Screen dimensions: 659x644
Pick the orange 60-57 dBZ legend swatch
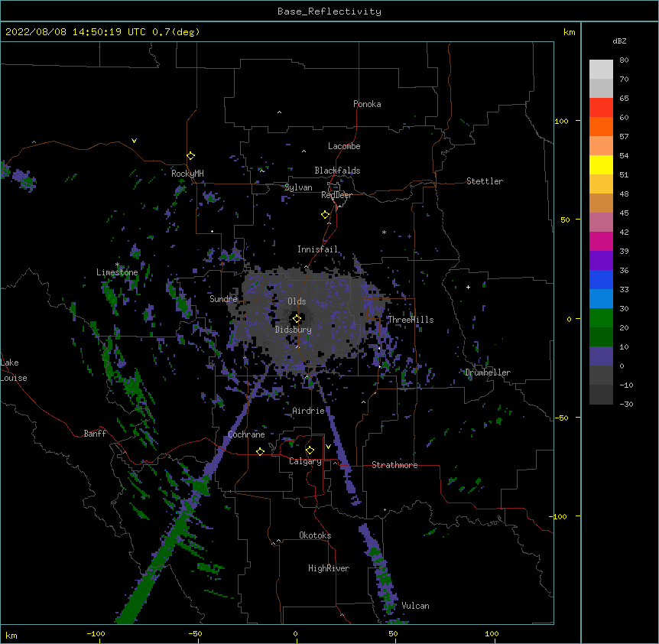click(x=601, y=126)
